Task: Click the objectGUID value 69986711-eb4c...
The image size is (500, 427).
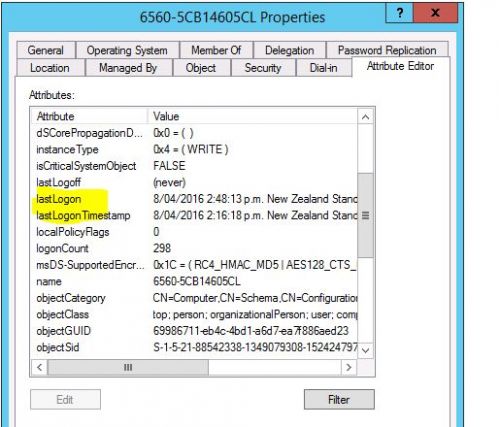Action: pos(251,331)
